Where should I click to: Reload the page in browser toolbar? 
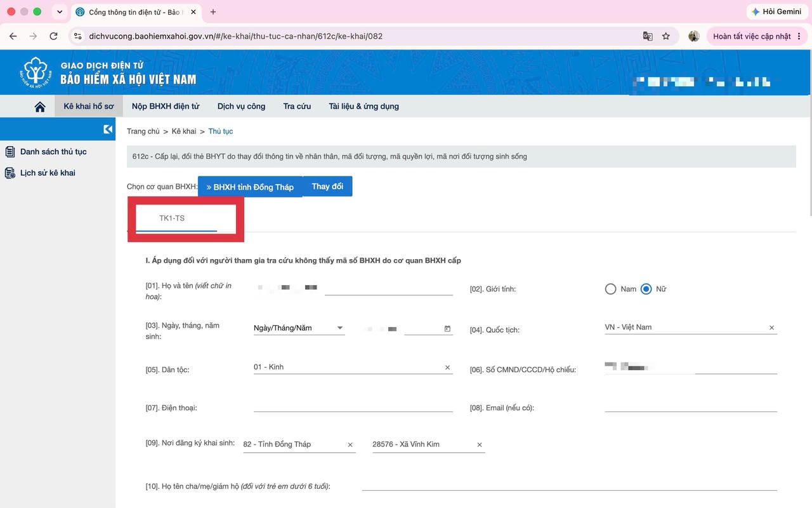pyautogui.click(x=53, y=36)
